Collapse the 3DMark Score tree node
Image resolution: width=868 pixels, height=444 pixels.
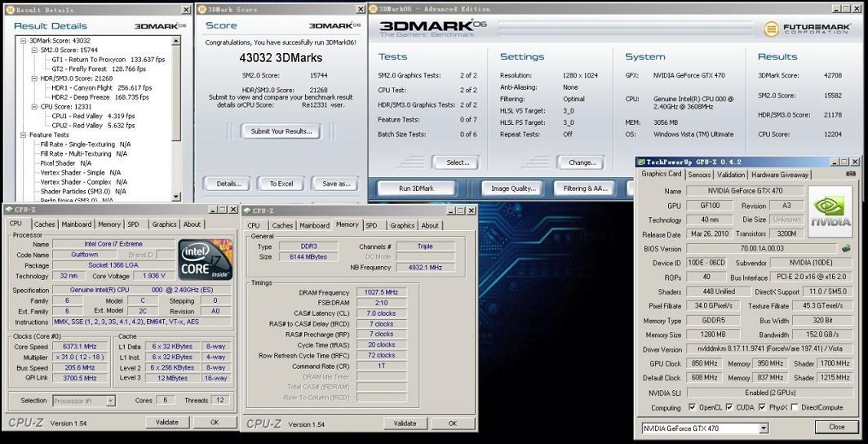click(x=23, y=41)
